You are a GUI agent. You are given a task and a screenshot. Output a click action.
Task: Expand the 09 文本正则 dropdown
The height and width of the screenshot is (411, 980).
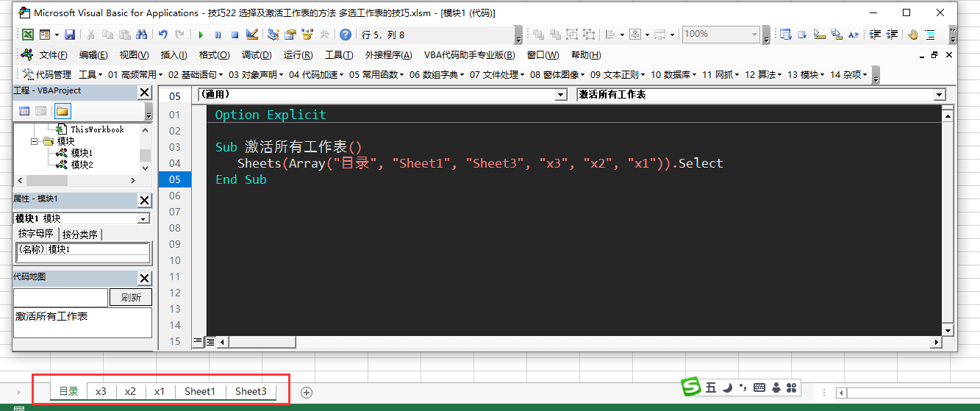[618, 74]
